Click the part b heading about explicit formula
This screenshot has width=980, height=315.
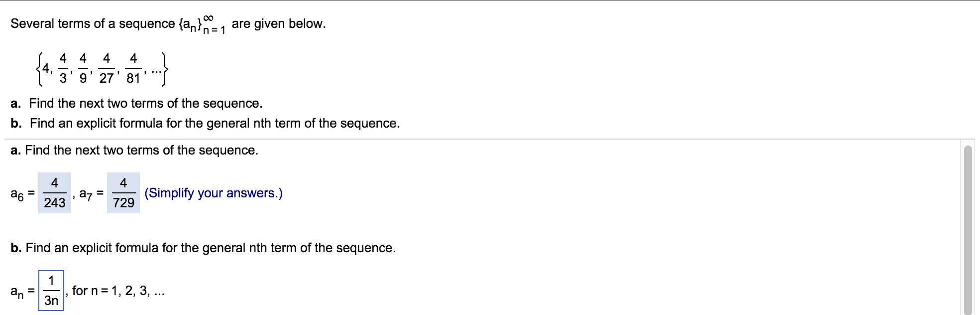[203, 248]
